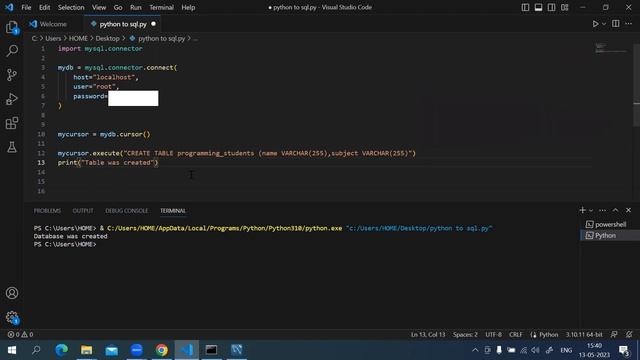
Task: Open Google Chrome from taskbar
Action: point(162,350)
